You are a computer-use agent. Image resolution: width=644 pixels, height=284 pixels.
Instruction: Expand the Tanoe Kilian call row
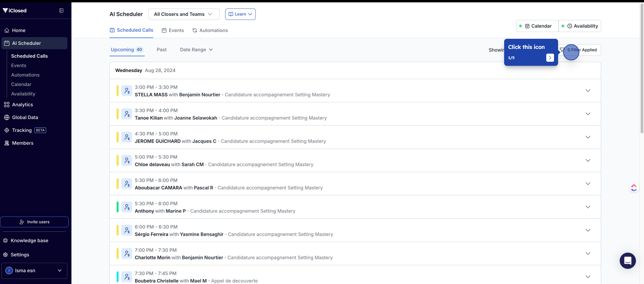588,114
